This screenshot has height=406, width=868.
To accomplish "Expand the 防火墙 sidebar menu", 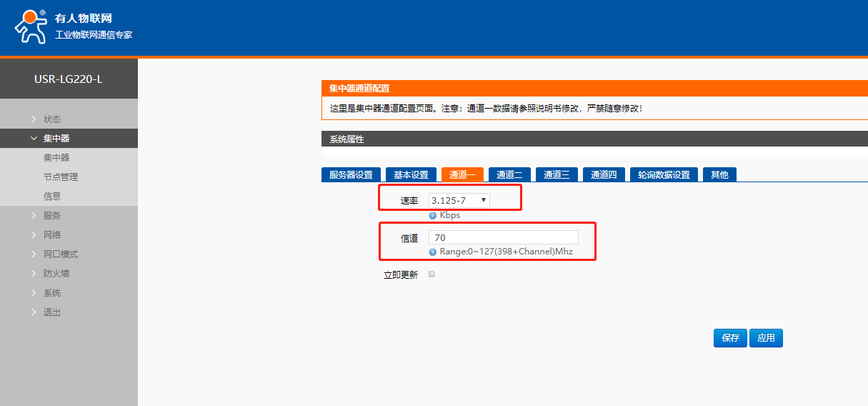I will pyautogui.click(x=56, y=273).
